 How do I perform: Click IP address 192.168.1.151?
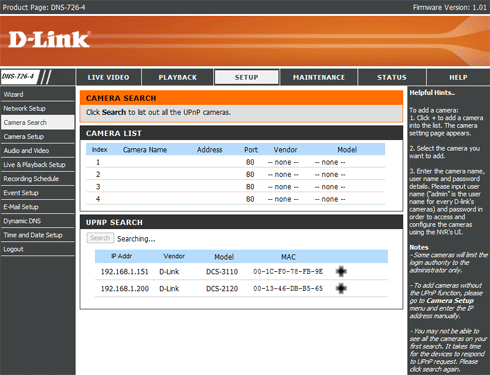pos(125,272)
